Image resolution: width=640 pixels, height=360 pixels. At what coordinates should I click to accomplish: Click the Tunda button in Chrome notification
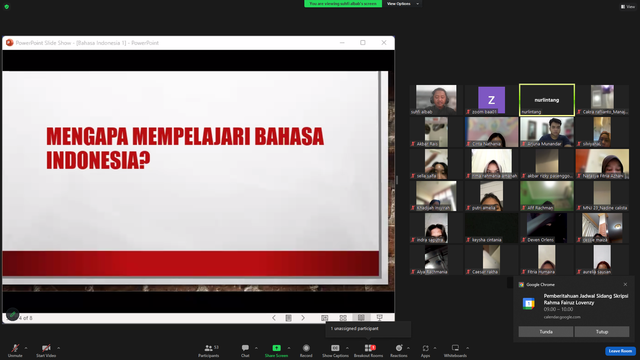(546, 332)
